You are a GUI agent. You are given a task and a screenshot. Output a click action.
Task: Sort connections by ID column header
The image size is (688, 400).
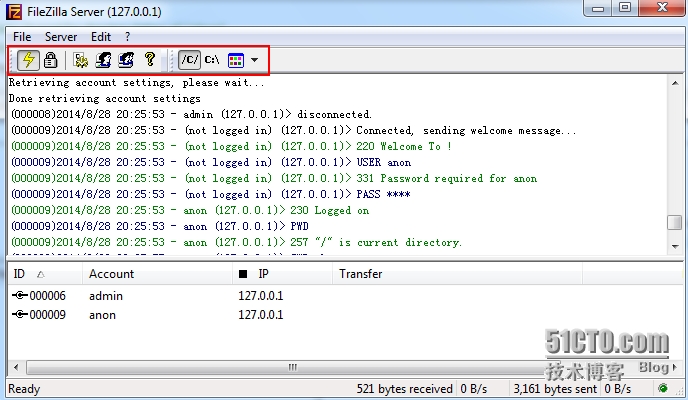[x=45, y=274]
